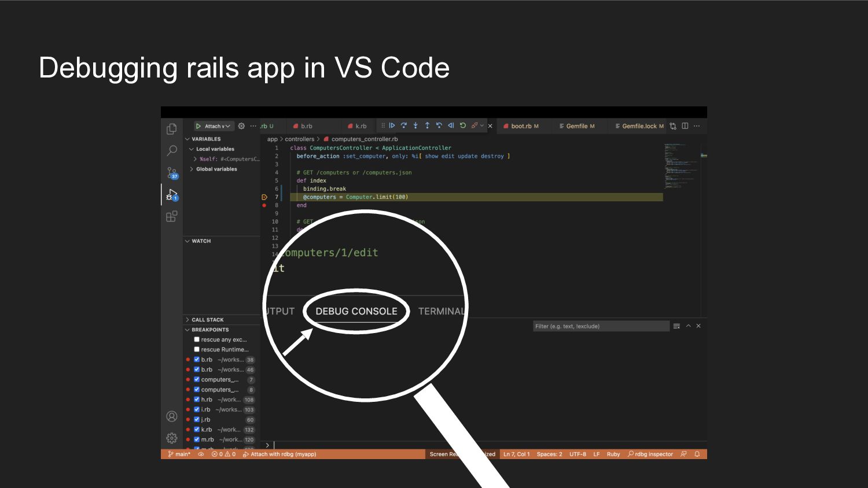Start debugging with green play button
The image size is (868, 488).
[198, 126]
